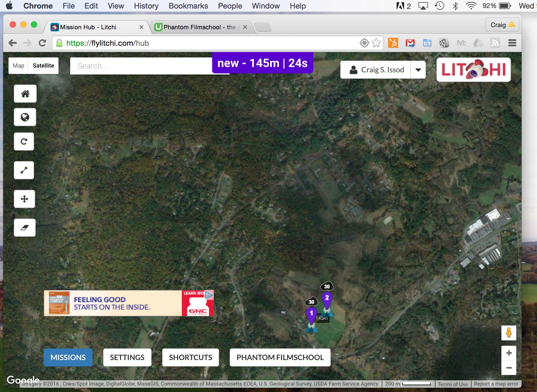Image resolution: width=537 pixels, height=392 pixels.
Task: Bookmark this page with the star icon
Action: click(x=376, y=43)
